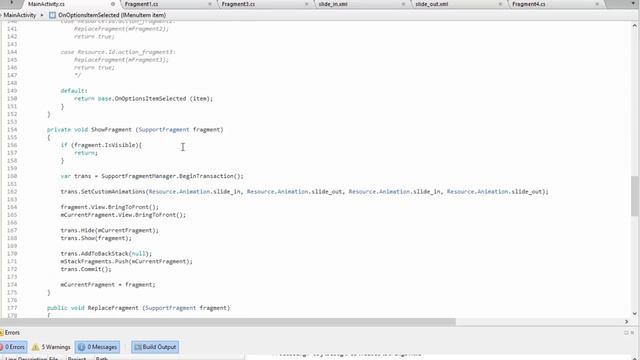Click the vertical scrollbar up arrow
Screen dimensions: 640x360
(635, 25)
